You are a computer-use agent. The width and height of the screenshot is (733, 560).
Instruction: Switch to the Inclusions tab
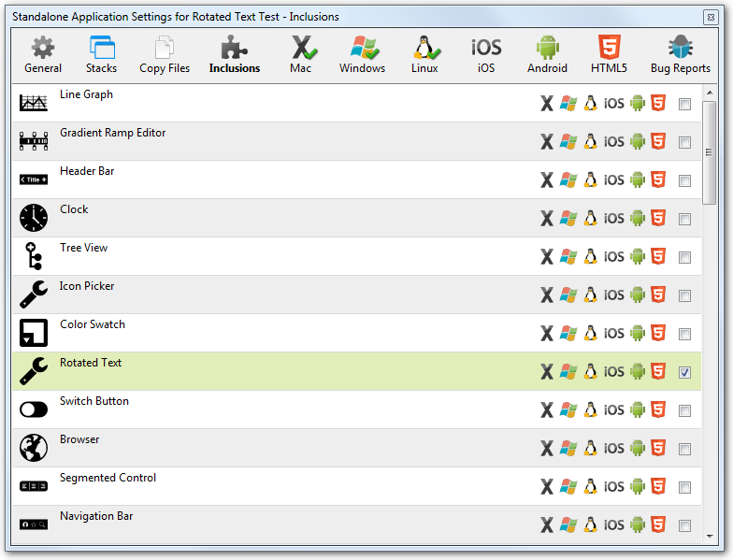pyautogui.click(x=235, y=54)
